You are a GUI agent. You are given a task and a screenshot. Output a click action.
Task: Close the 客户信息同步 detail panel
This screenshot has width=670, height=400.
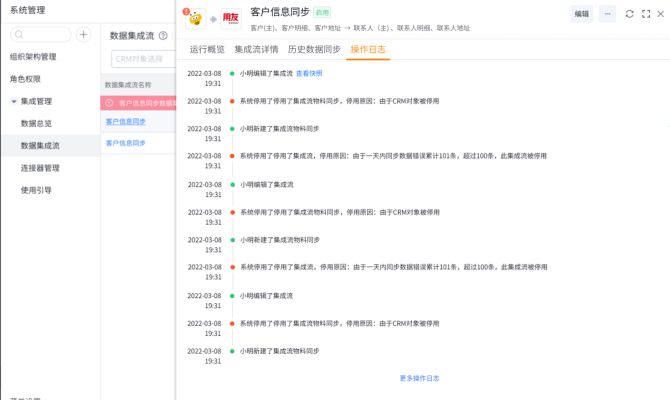tap(661, 14)
